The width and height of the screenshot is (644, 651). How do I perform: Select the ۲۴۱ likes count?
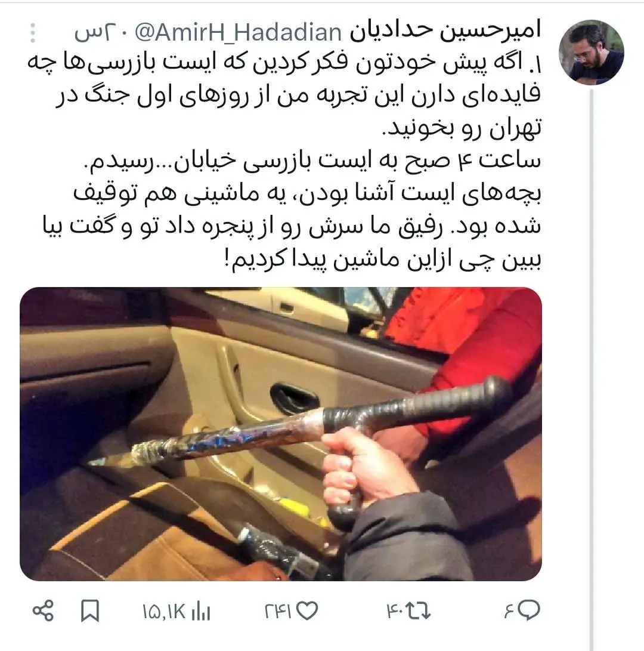(x=278, y=611)
